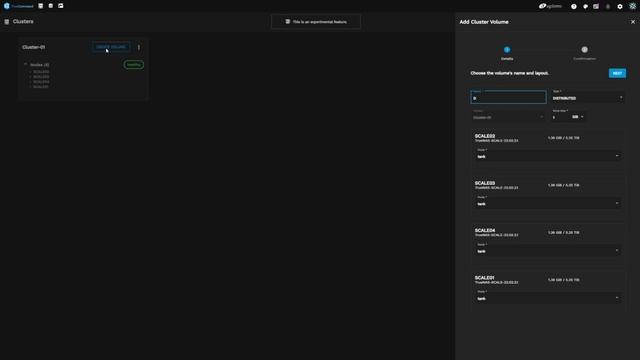Click the experimental feature notice banner

coord(316,22)
